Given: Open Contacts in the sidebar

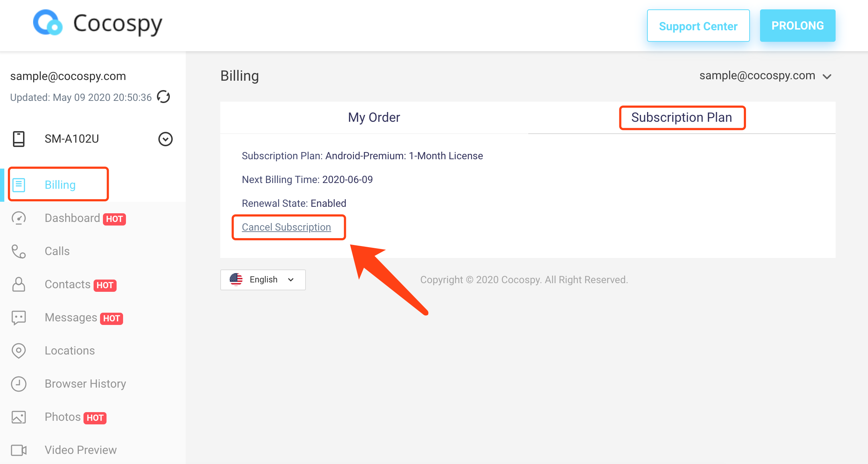Looking at the screenshot, I should [x=68, y=284].
